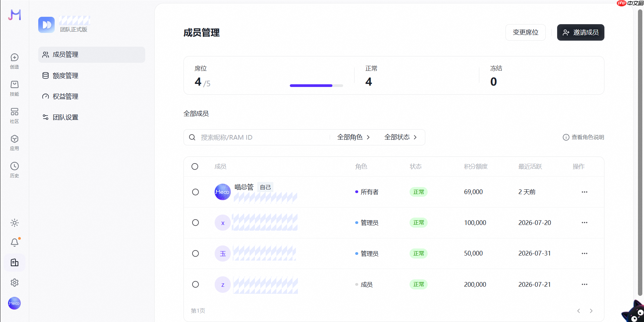Open notifications bell icon

(14, 242)
